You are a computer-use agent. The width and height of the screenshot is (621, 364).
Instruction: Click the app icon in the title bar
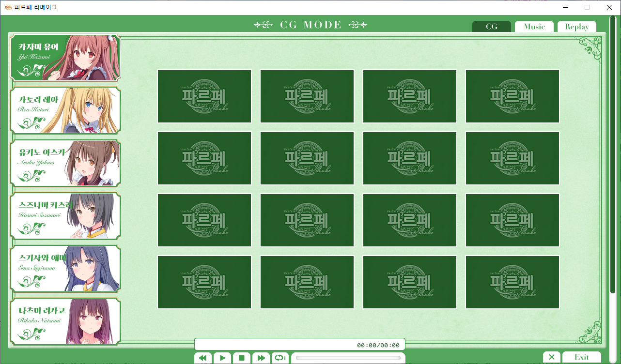coord(8,7)
